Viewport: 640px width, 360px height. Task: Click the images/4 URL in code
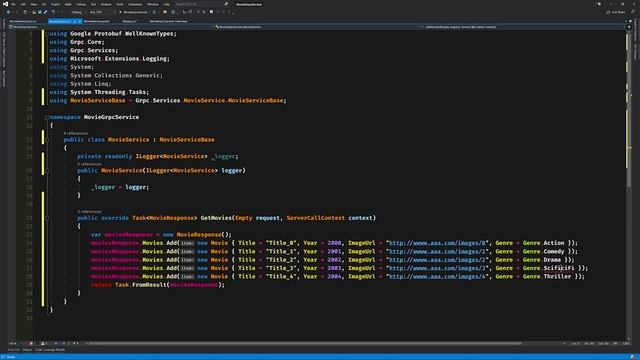point(438,276)
